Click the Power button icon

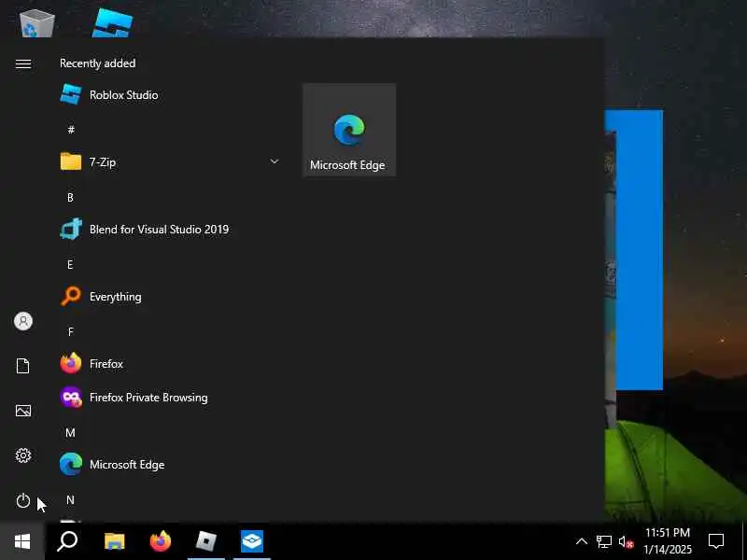click(x=22, y=500)
